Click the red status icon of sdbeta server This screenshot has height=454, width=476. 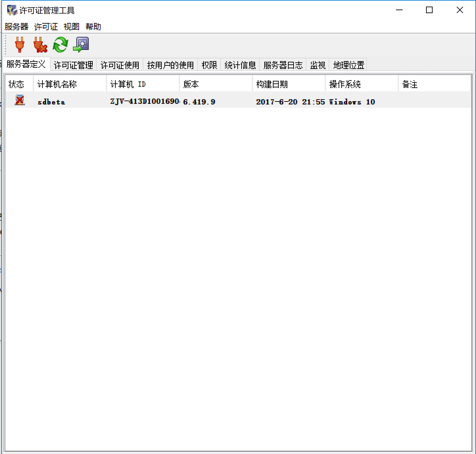(19, 101)
